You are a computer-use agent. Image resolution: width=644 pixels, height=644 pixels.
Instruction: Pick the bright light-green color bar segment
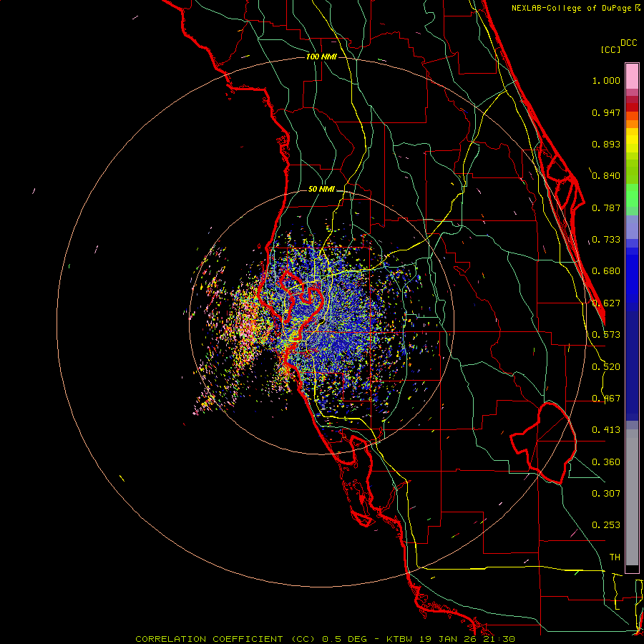[632, 195]
